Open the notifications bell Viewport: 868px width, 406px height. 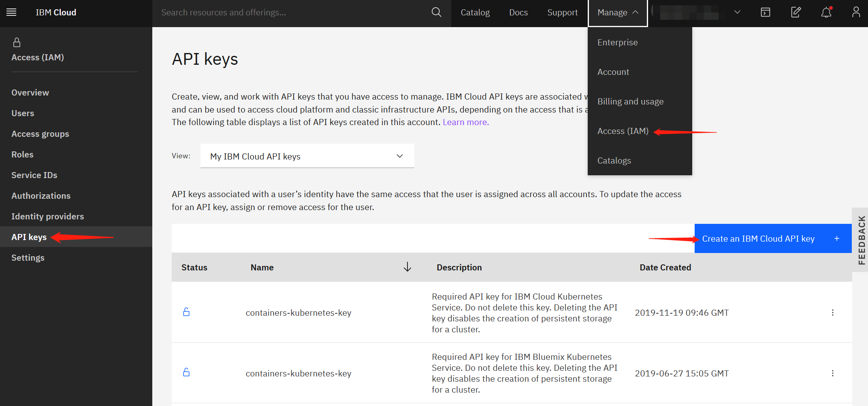pyautogui.click(x=826, y=13)
